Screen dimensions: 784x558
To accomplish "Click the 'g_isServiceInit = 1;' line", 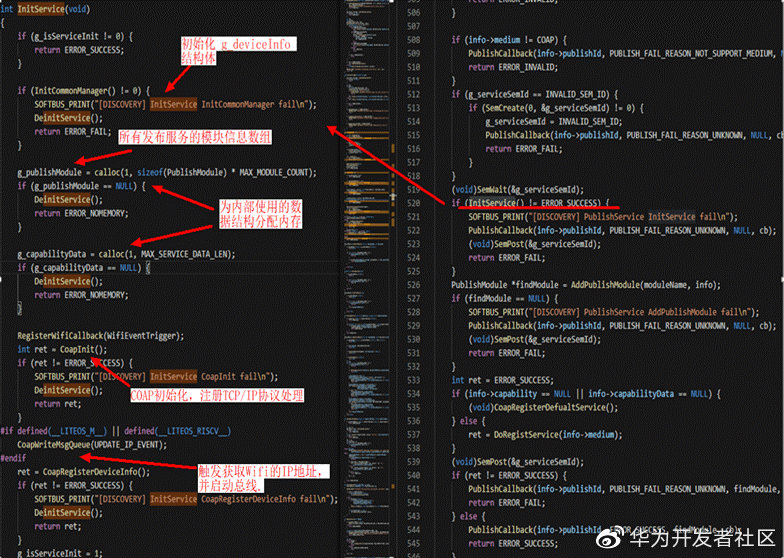I will point(60,552).
